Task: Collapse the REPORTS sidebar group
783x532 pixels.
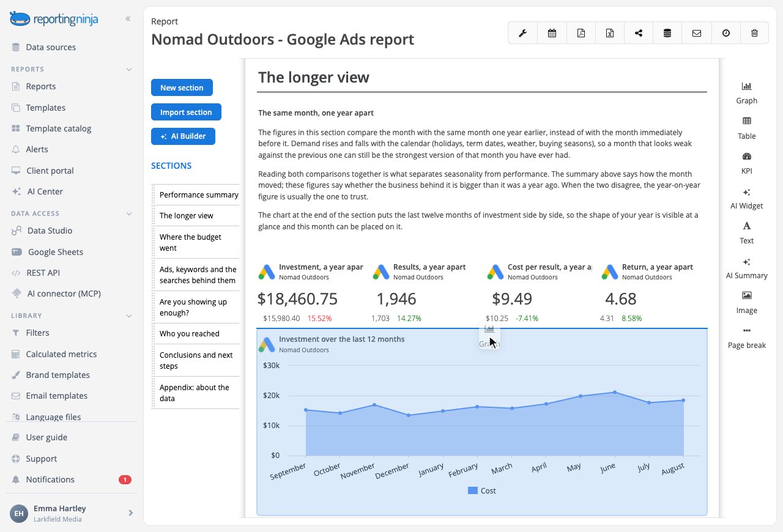Action: pos(129,69)
